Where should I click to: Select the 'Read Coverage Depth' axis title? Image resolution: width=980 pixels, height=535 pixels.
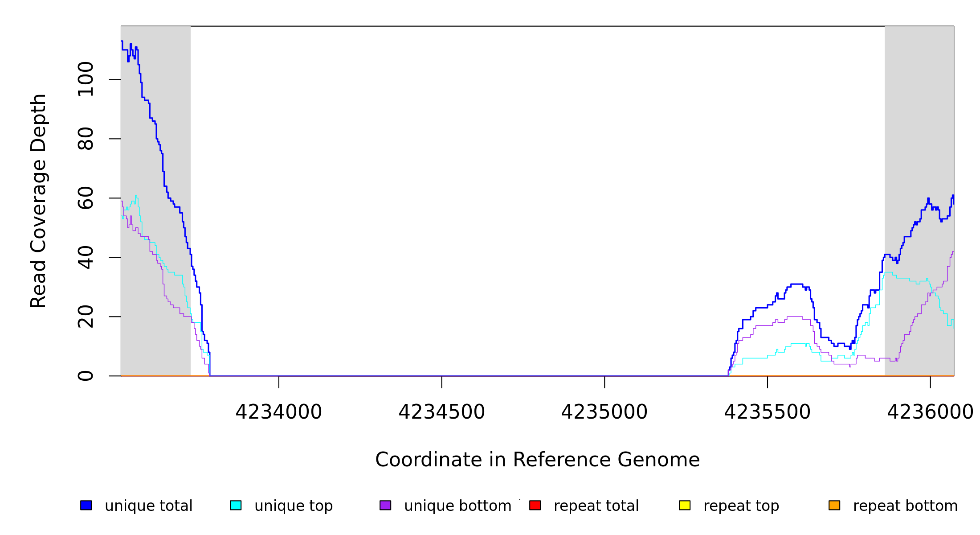[38, 201]
